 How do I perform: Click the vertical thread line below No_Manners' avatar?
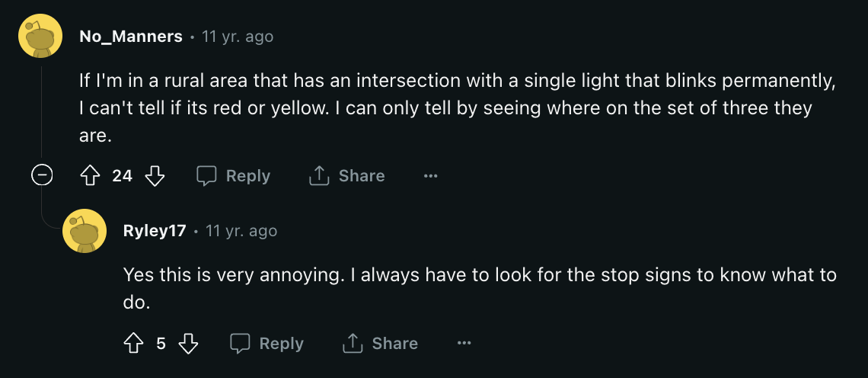42,112
